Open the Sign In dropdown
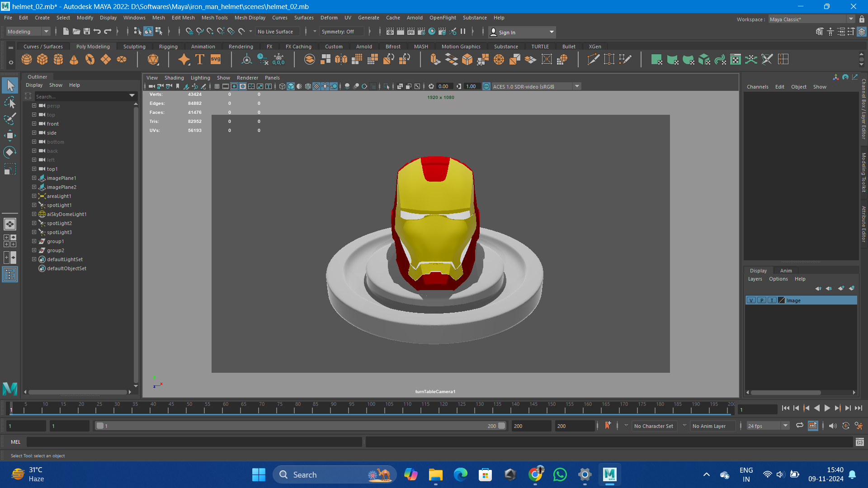Screen dimensions: 868x488 pyautogui.click(x=522, y=32)
